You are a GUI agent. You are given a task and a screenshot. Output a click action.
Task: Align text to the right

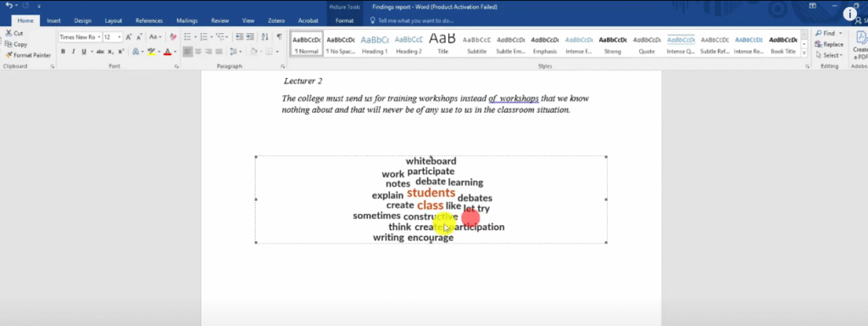coord(209,52)
